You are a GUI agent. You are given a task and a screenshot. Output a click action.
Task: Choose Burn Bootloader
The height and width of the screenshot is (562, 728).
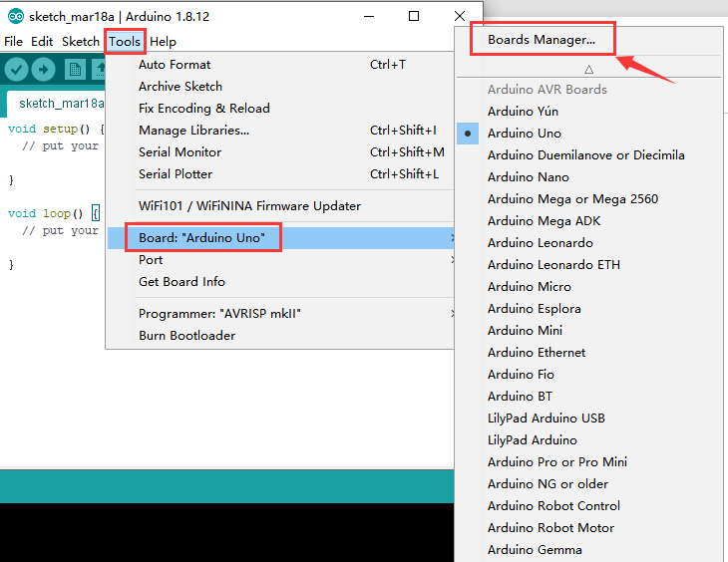click(280, 336)
